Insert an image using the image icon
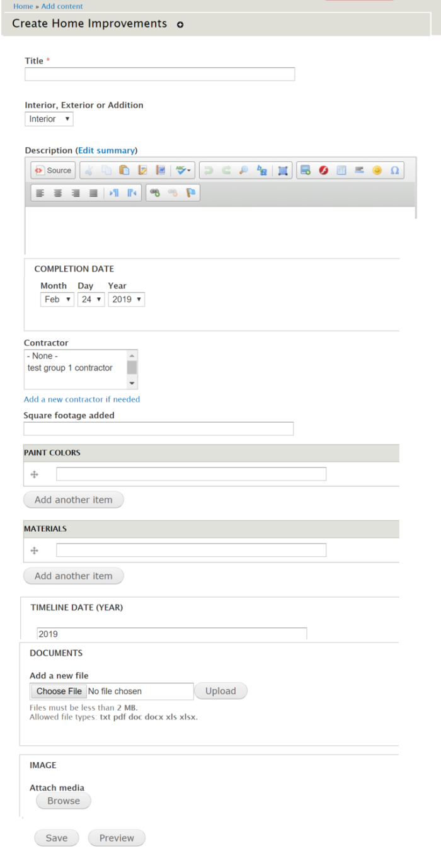Viewport: 441px width, 868px height. coord(306,171)
